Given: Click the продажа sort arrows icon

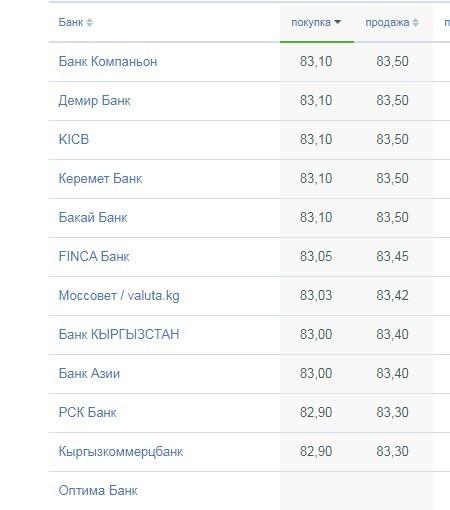Looking at the screenshot, I should pyautogui.click(x=415, y=23).
